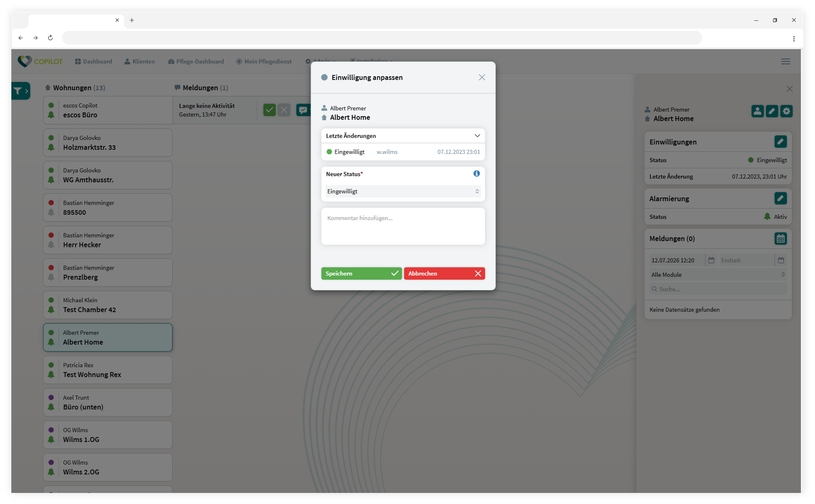The width and height of the screenshot is (815, 504).
Task: Click the alarm bell for Test Chamber 42
Action: point(51,310)
